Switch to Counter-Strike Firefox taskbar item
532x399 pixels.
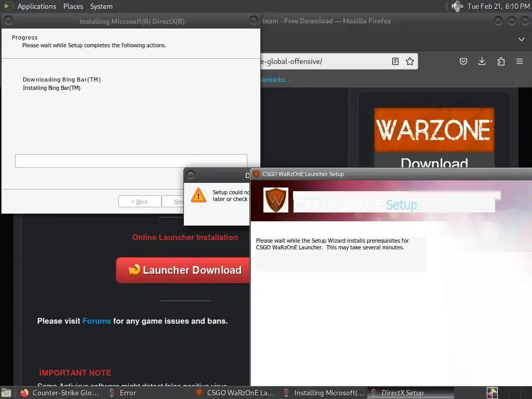tap(60, 393)
